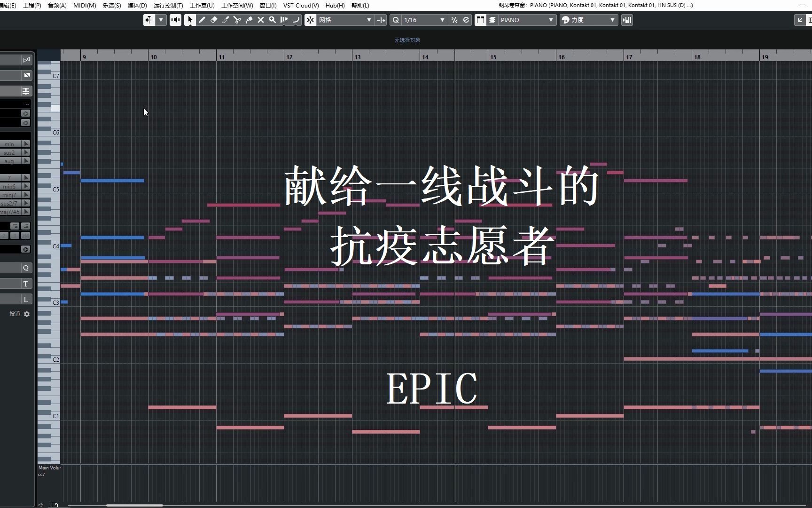Viewport: 812px width, 508px height.
Task: Click the minj7 chord button
Action: coord(10,195)
